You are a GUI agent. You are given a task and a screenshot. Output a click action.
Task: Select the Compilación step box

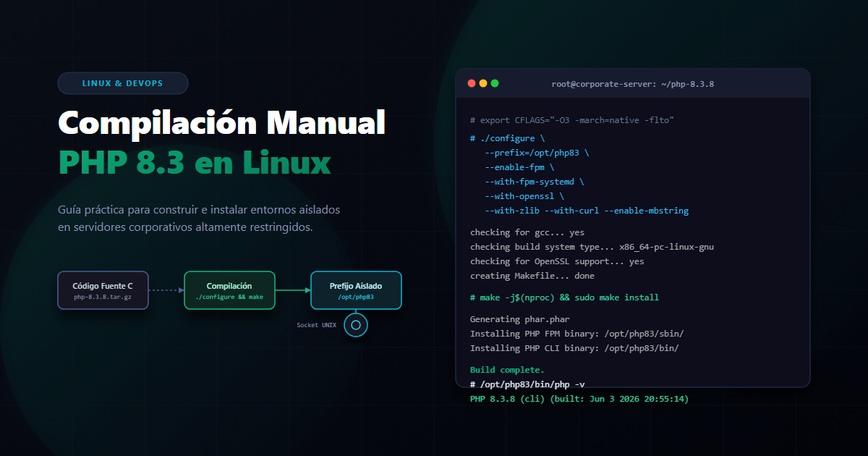[x=229, y=290]
